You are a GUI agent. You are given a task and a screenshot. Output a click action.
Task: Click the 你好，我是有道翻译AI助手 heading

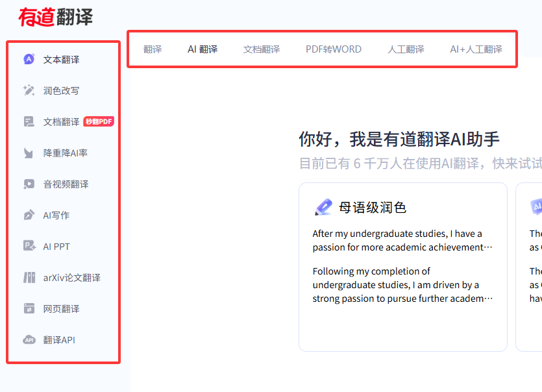pos(399,139)
